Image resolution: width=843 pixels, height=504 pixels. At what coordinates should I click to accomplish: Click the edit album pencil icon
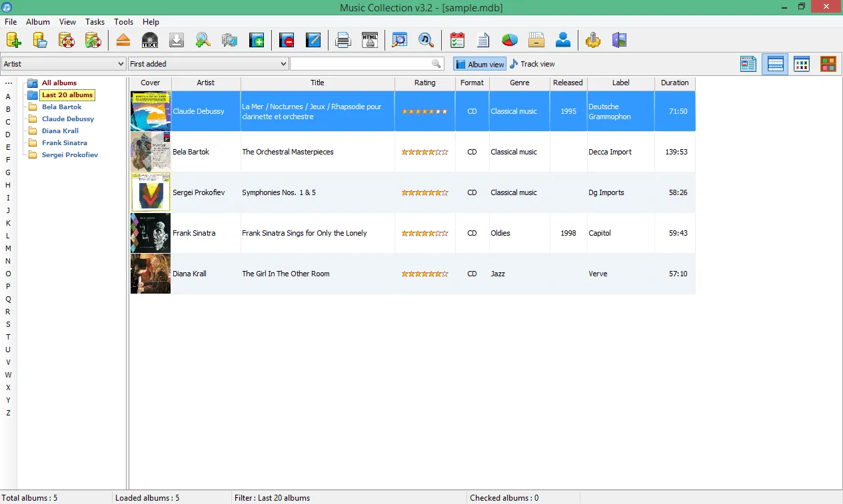pyautogui.click(x=313, y=40)
